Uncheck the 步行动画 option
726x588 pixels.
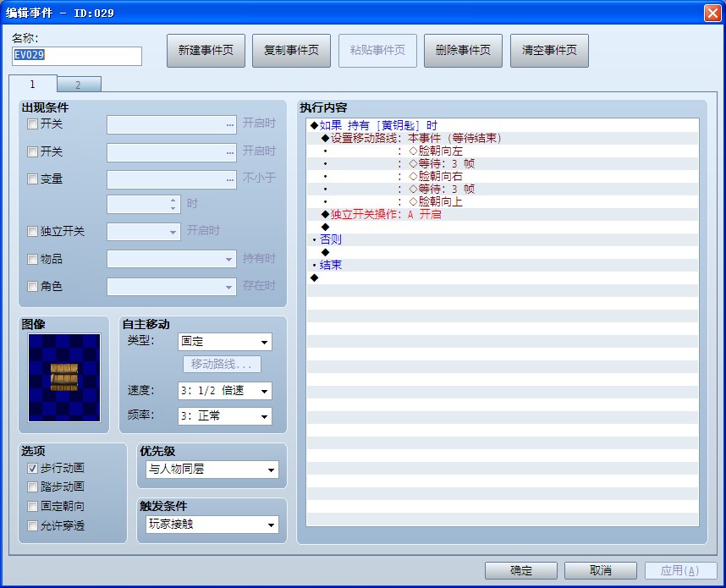pyautogui.click(x=32, y=468)
